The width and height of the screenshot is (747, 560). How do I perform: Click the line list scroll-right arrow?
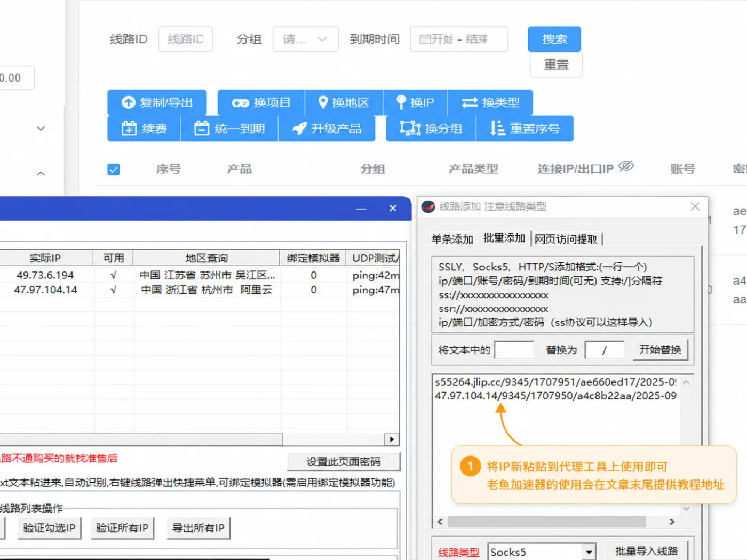(x=392, y=439)
